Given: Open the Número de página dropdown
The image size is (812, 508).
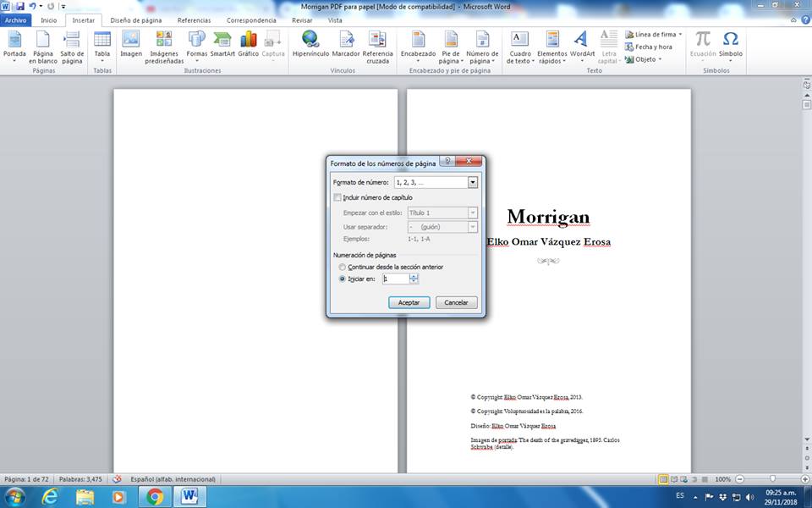Looking at the screenshot, I should click(482, 47).
